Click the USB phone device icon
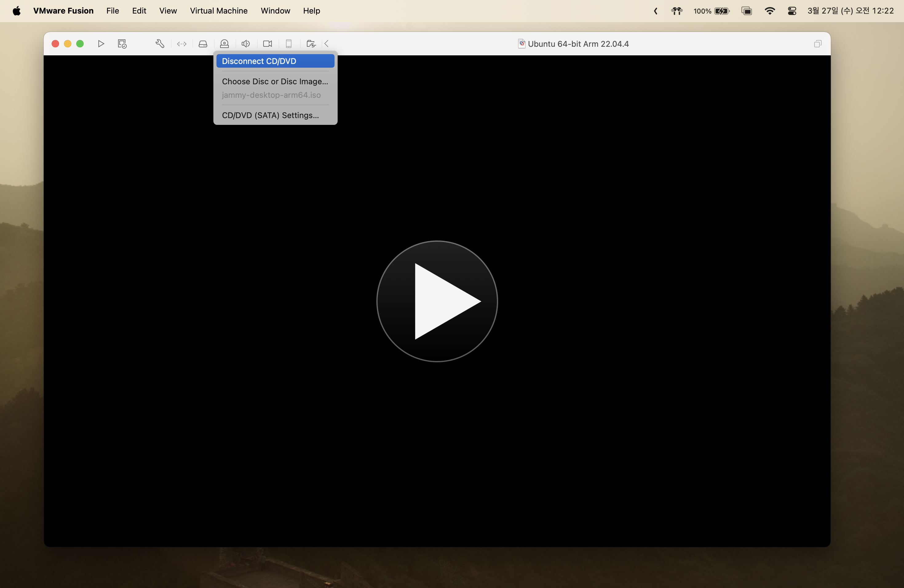This screenshot has height=588, width=904. click(289, 44)
